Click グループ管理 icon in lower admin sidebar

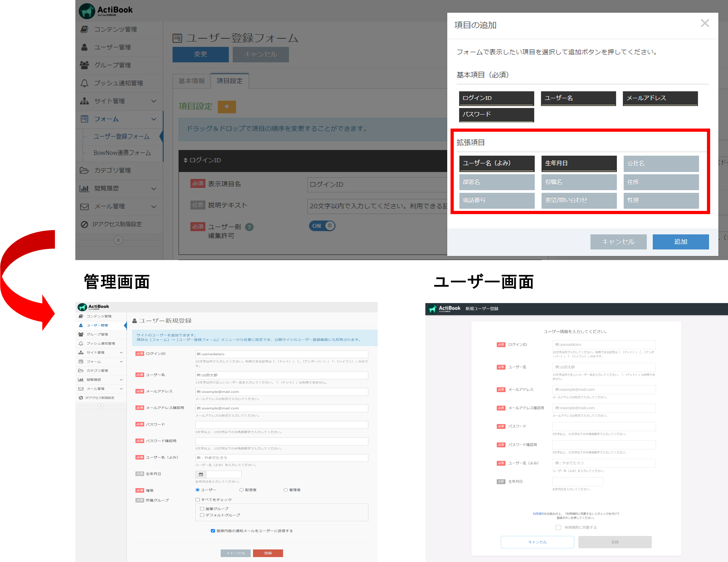coord(81,334)
